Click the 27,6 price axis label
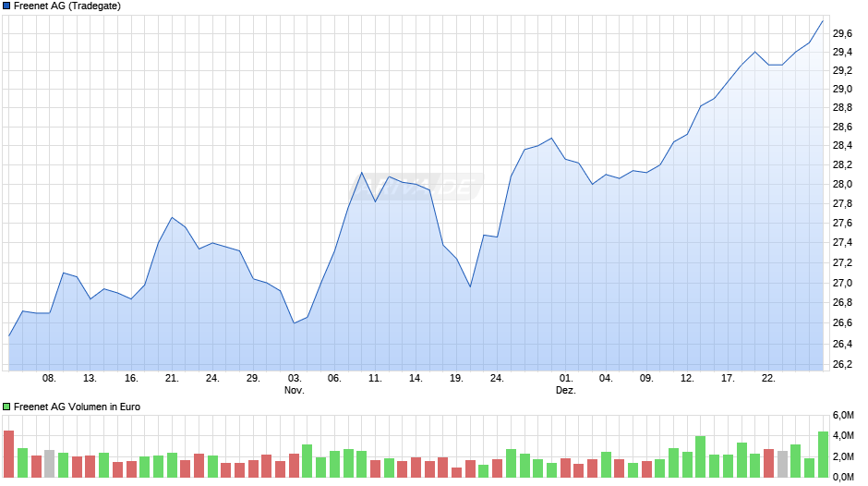This screenshot has width=868, height=486. tap(842, 223)
